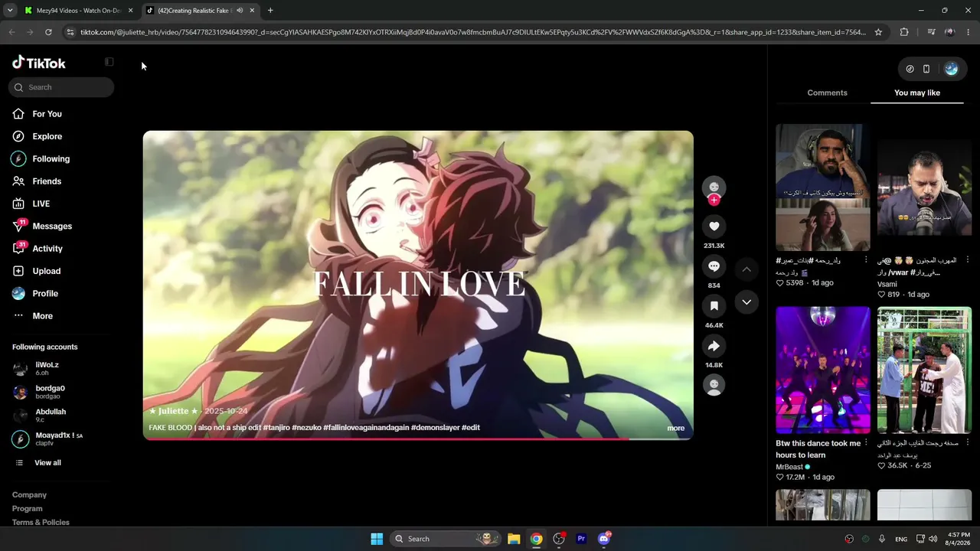This screenshot has height=551, width=980.
Task: Open the get app phone icon
Action: [926, 69]
